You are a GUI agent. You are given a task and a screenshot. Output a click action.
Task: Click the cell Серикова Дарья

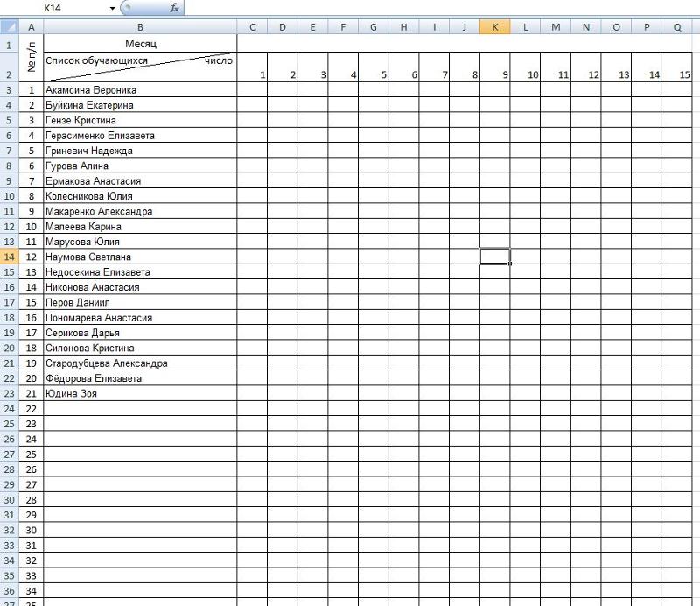point(140,333)
